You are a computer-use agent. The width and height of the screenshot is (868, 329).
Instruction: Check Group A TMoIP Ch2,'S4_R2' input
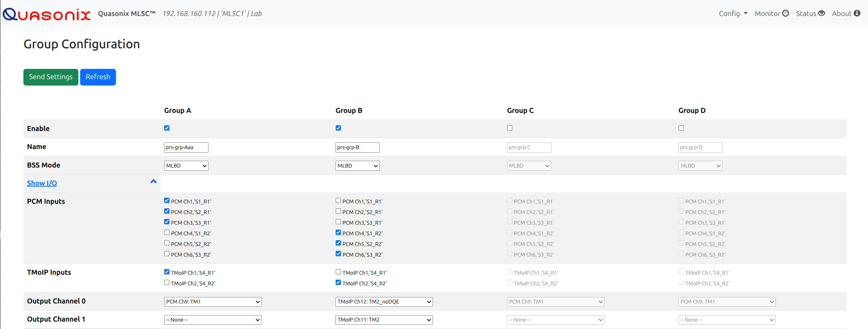pos(167,283)
